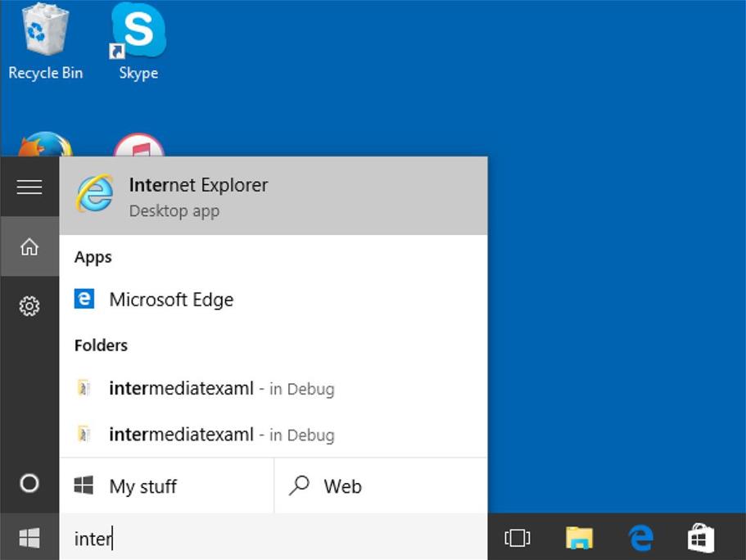Click the Cortana circle icon in sidebar
This screenshot has height=560, width=746.
point(29,483)
